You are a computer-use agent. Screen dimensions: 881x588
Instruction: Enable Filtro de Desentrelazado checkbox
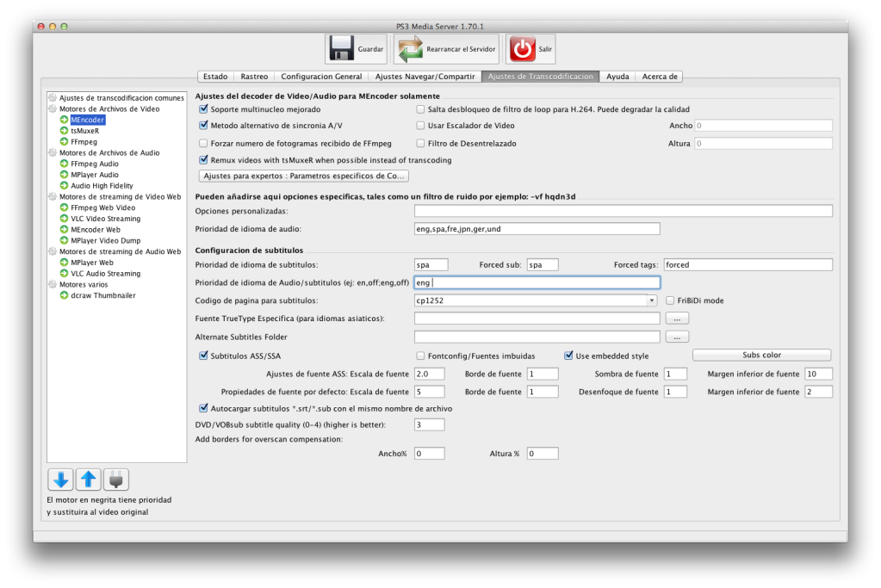tap(420, 143)
